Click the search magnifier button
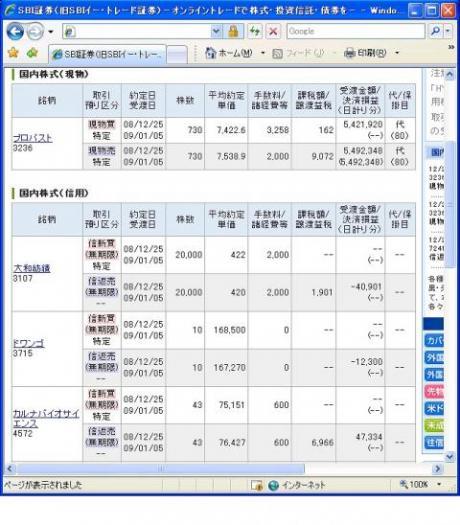460x525 pixels. 436,31
